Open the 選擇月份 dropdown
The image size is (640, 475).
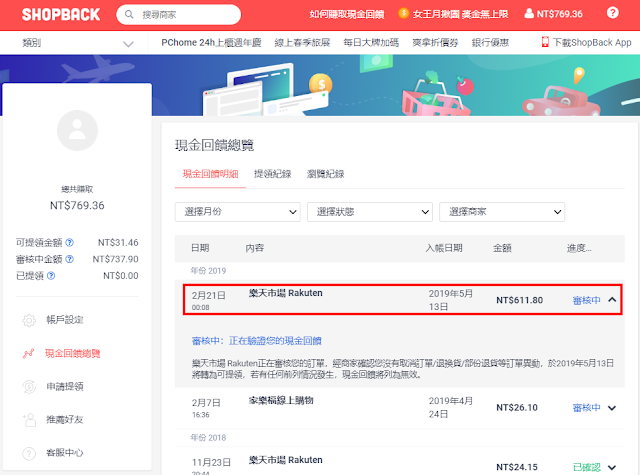point(238,212)
